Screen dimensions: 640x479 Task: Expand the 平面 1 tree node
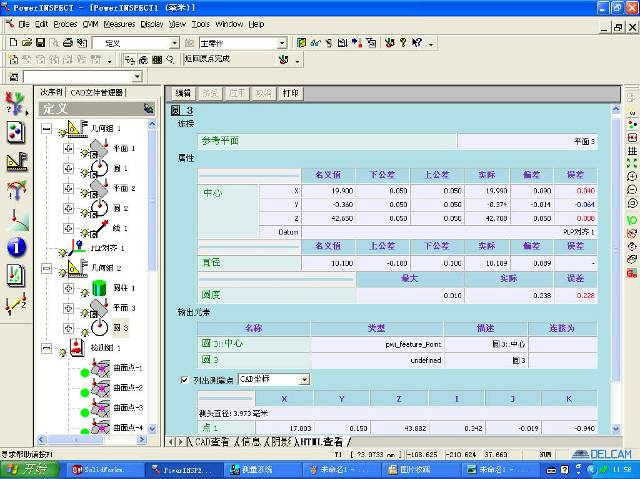(x=68, y=149)
